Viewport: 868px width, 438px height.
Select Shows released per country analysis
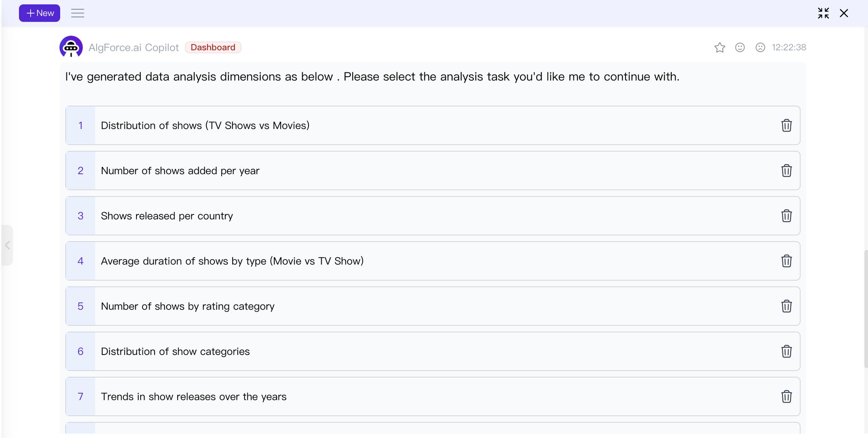point(433,216)
